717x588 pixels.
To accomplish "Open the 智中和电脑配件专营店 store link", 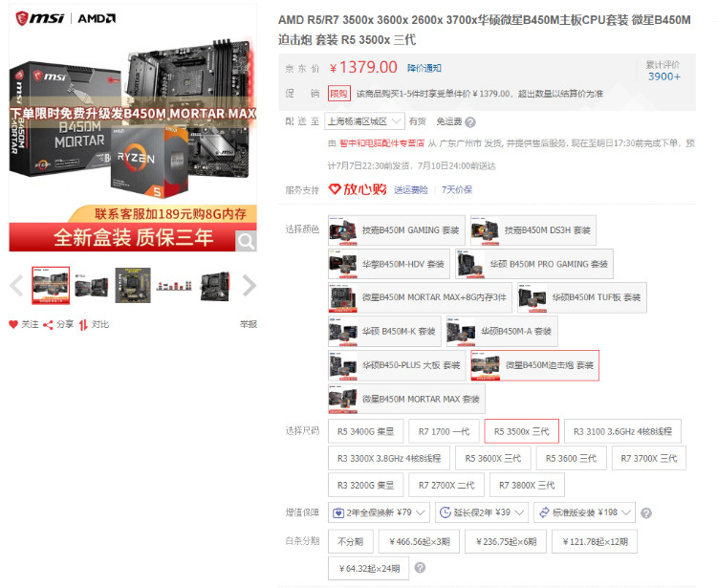I will pyautogui.click(x=382, y=143).
